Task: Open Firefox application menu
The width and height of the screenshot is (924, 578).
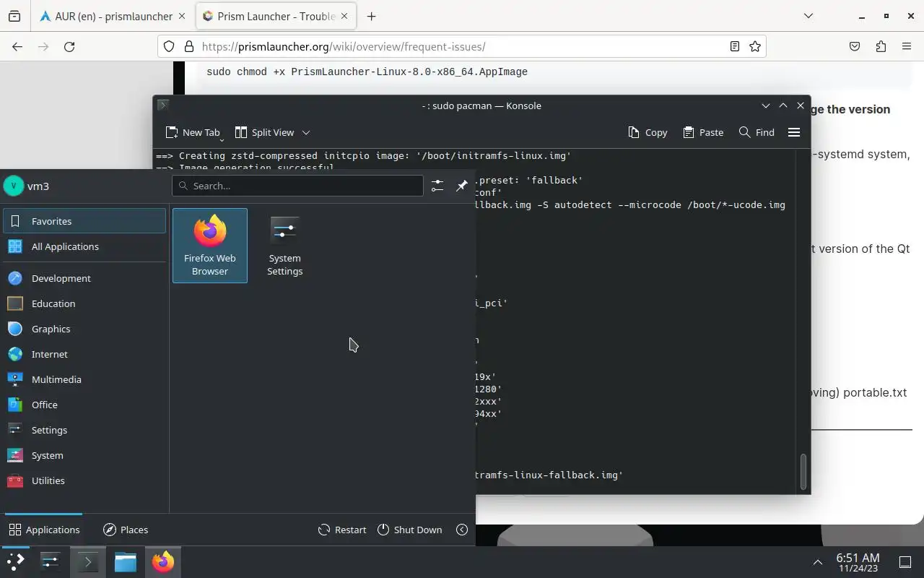Action: pyautogui.click(x=907, y=46)
